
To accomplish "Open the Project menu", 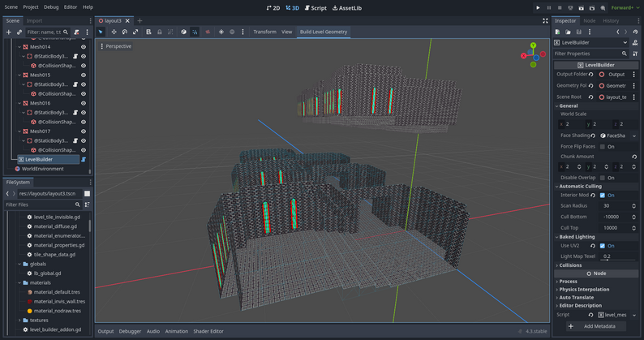I will click(31, 7).
